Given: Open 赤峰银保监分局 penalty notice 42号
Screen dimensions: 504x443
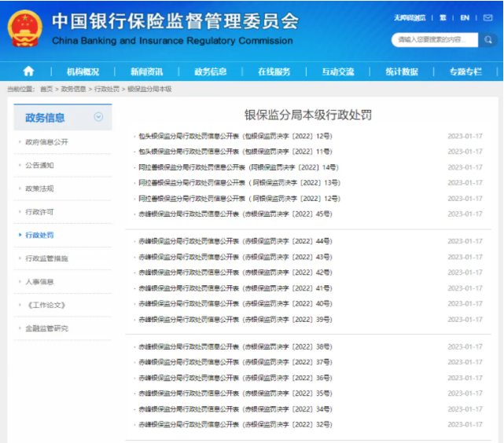Looking at the screenshot, I should tap(235, 273).
